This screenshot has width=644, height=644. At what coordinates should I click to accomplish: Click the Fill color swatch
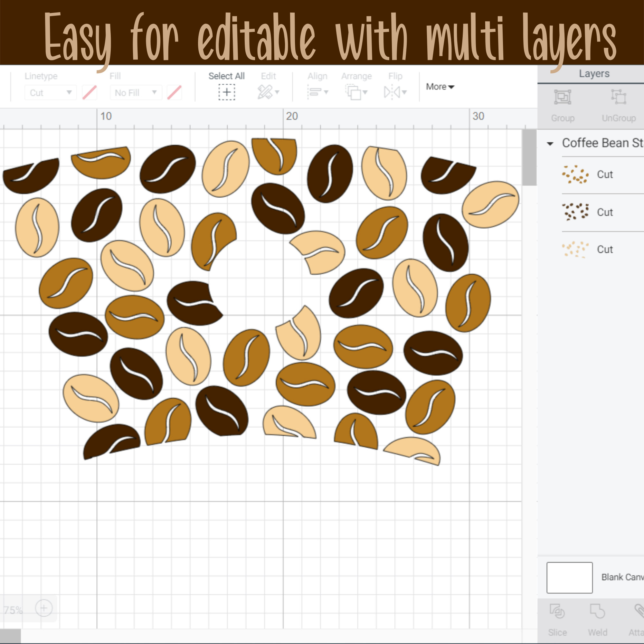(174, 92)
